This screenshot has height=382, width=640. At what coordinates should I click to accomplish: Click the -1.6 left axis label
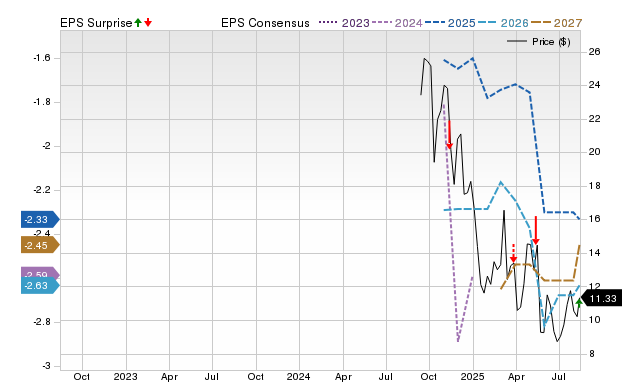tap(42, 58)
